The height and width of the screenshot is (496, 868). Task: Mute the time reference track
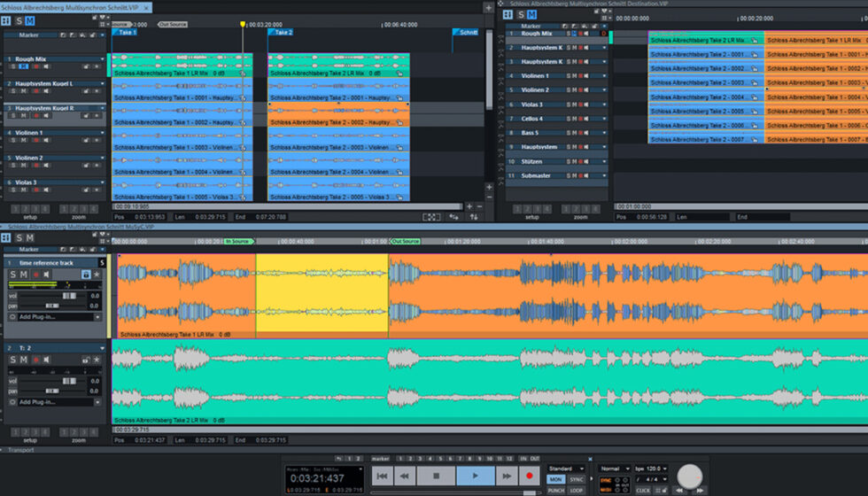(x=25, y=275)
